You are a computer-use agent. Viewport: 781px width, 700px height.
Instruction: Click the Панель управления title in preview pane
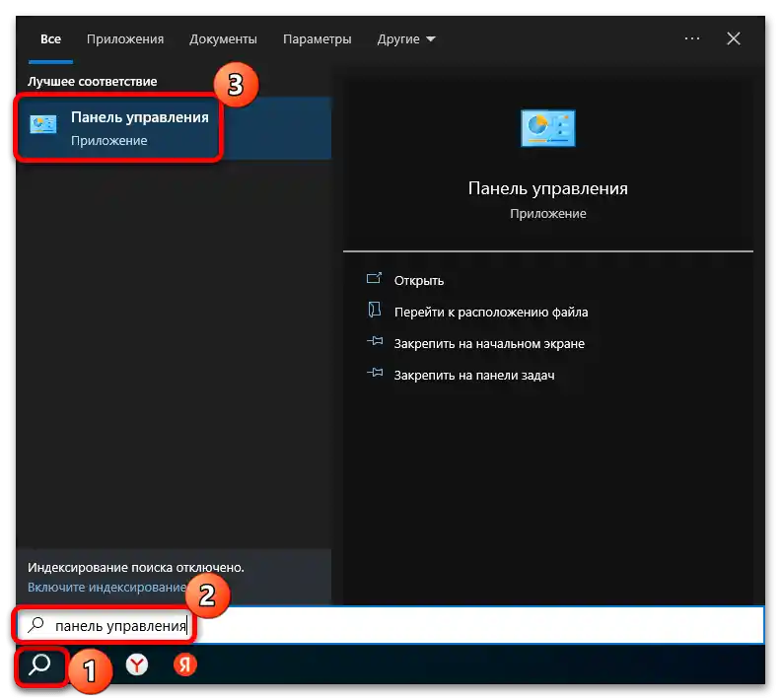tap(547, 188)
